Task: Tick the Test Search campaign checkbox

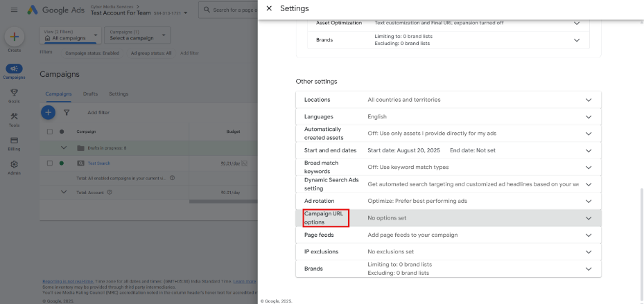Action: pyautogui.click(x=49, y=163)
